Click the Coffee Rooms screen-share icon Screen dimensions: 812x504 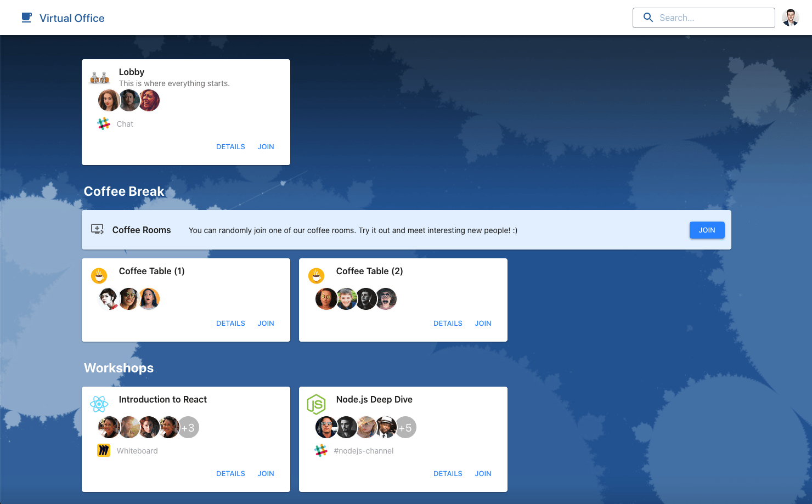point(97,229)
